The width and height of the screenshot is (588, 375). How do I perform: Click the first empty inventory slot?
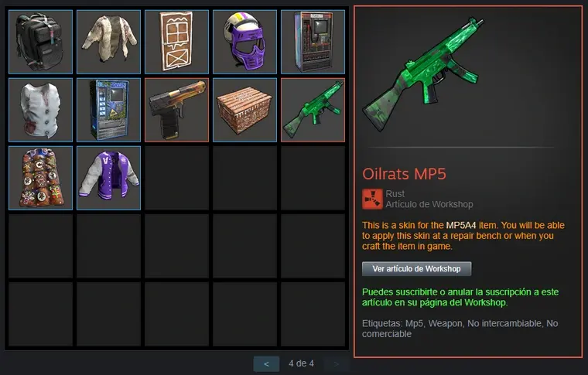(x=176, y=178)
